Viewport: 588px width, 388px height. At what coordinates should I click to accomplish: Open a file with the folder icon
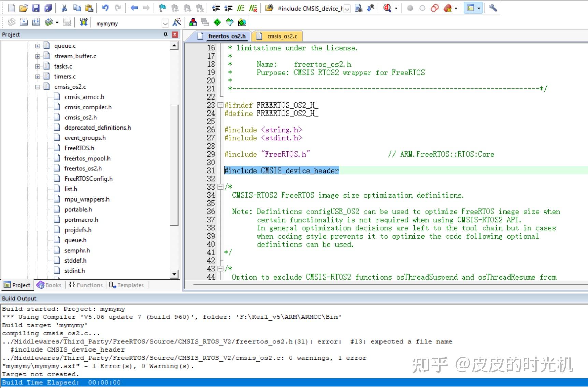click(24, 8)
